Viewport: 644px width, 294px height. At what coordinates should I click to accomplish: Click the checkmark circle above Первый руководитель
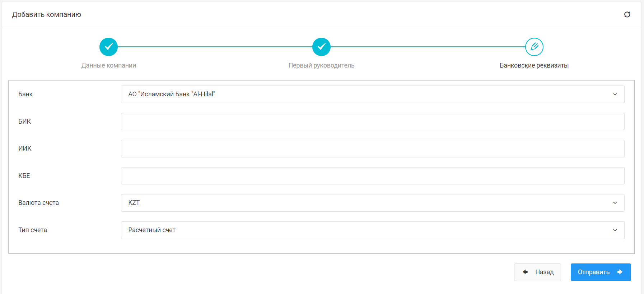click(x=321, y=47)
